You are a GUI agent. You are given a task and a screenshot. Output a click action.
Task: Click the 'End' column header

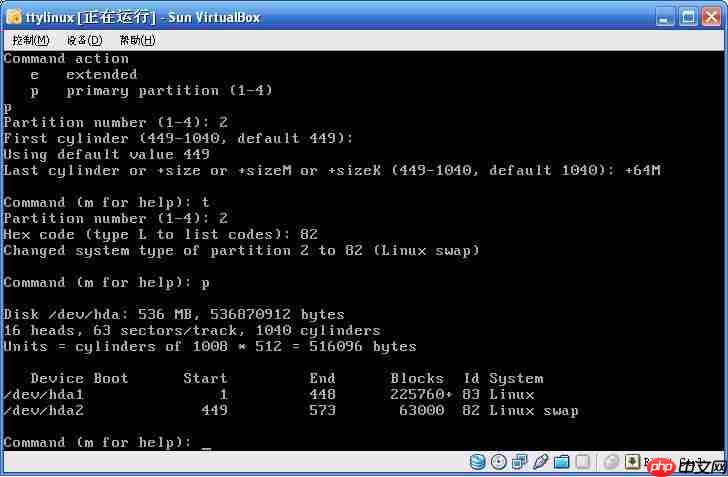pos(322,379)
